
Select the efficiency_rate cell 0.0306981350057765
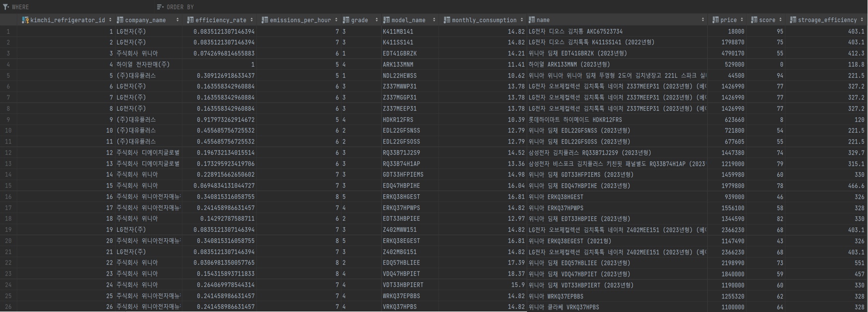tap(219, 263)
